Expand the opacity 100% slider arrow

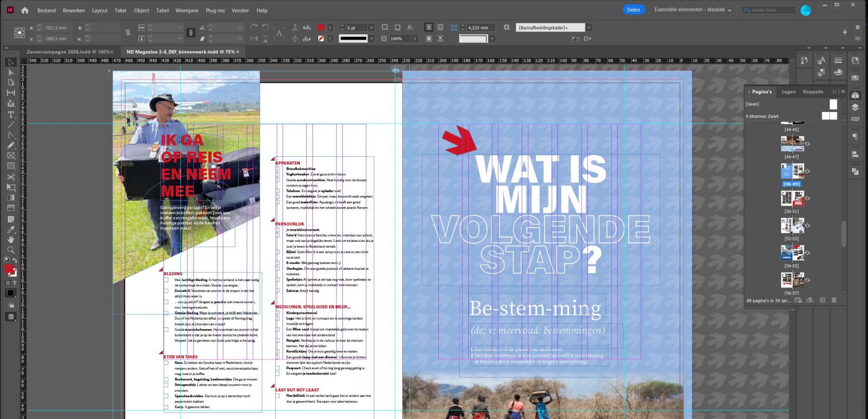(415, 39)
